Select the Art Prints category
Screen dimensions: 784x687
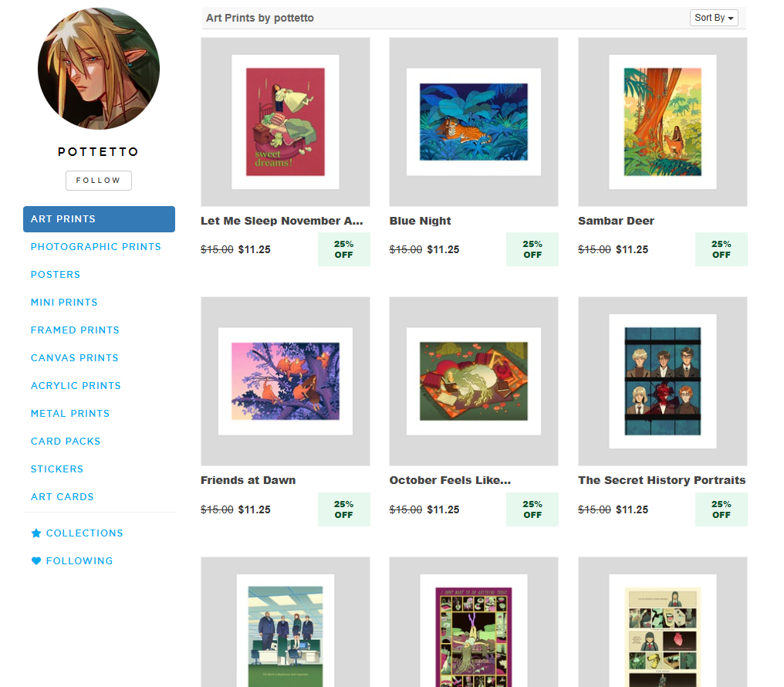click(99, 219)
